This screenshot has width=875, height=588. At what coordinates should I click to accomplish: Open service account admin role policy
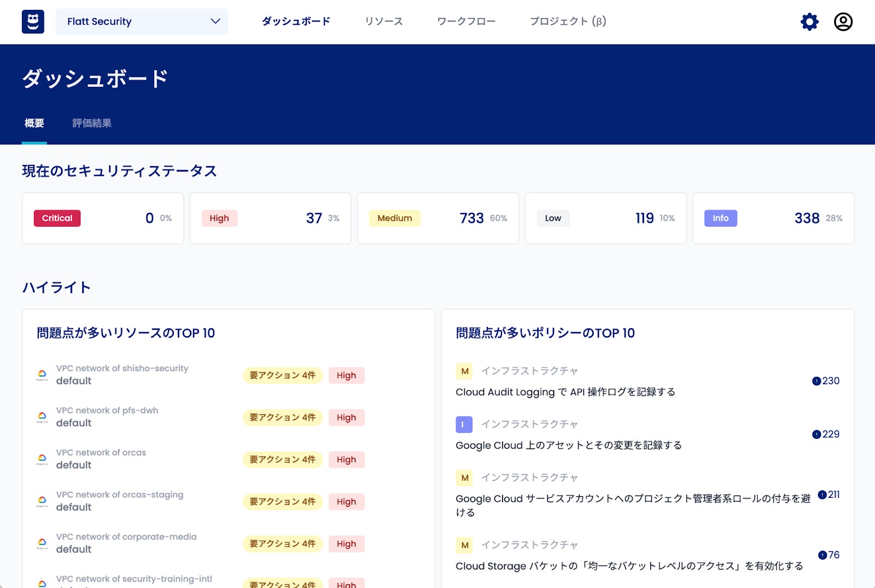click(x=633, y=505)
